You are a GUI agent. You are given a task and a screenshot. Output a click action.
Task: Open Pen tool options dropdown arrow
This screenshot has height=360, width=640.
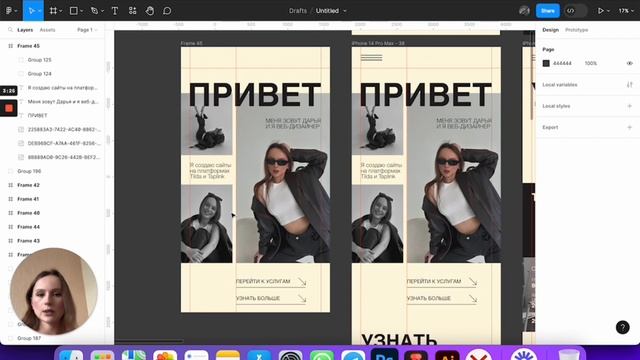[x=102, y=11]
